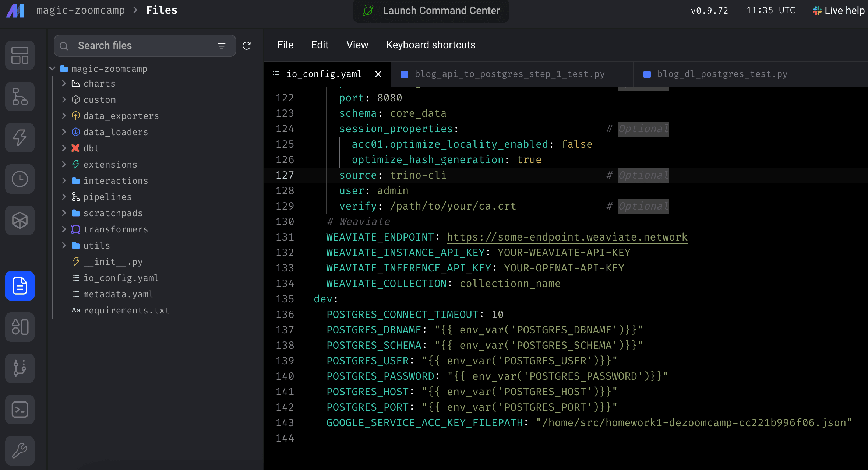Open io_config.yaml in file tree
This screenshot has height=470, width=868.
121,278
